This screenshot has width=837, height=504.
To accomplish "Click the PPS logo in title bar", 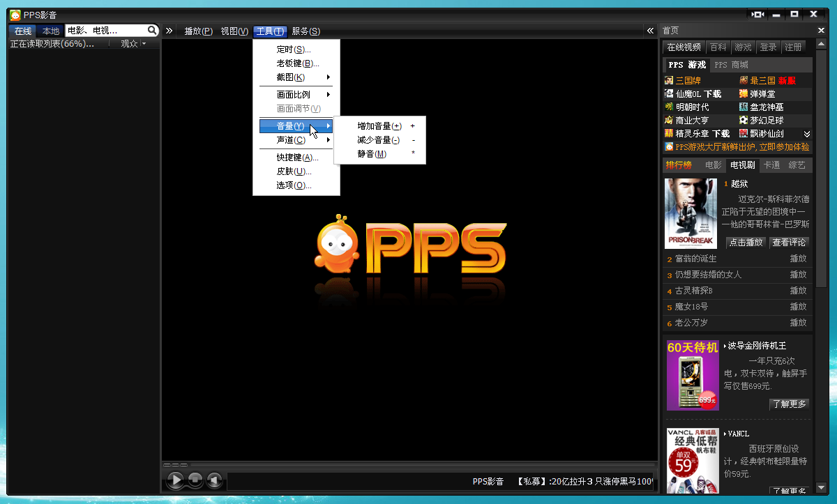I will click(x=15, y=15).
